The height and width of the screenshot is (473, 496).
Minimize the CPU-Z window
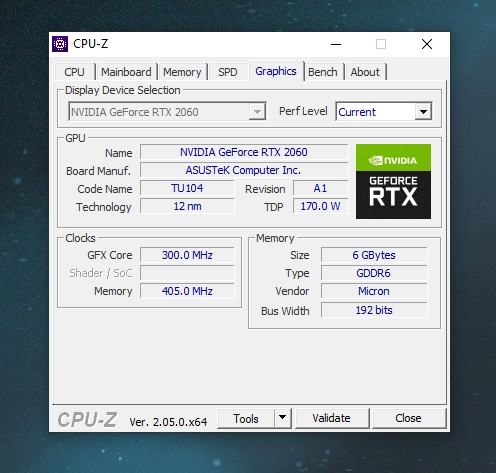coord(336,44)
